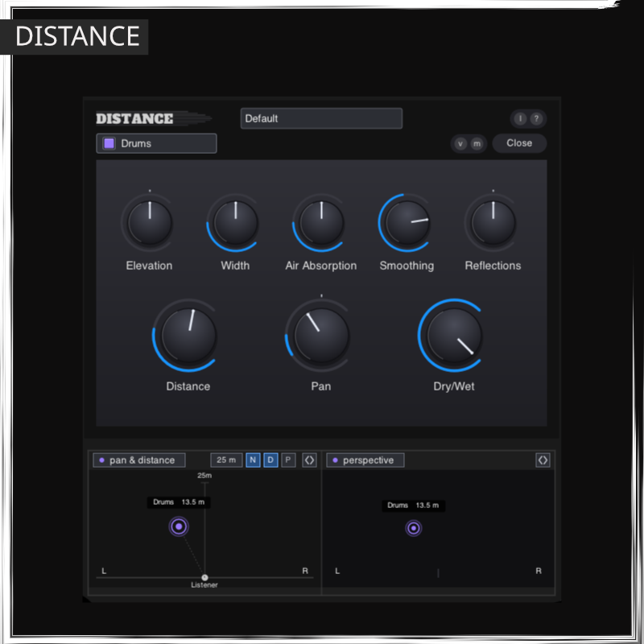The image size is (644, 644).
Task: Click the small 'v' round button
Action: 460,144
